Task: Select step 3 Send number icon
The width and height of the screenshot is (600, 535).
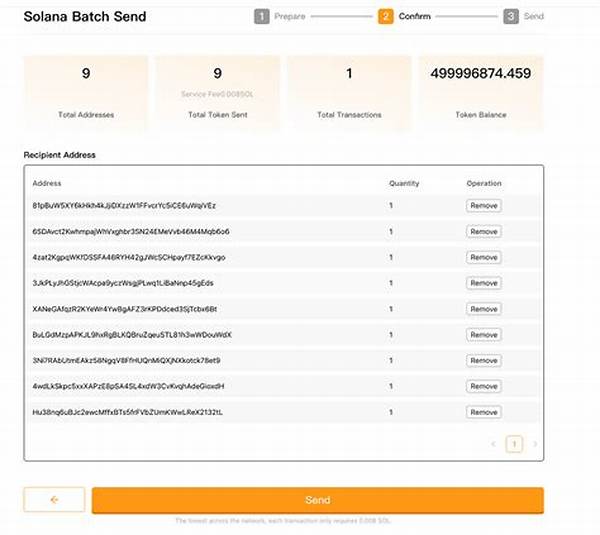Action: tap(511, 16)
